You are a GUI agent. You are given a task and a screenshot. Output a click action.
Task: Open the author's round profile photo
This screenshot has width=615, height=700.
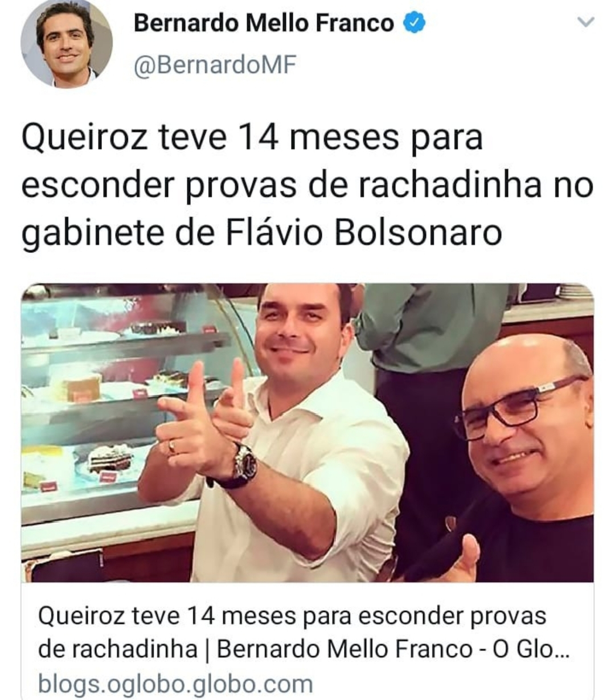coord(66,44)
